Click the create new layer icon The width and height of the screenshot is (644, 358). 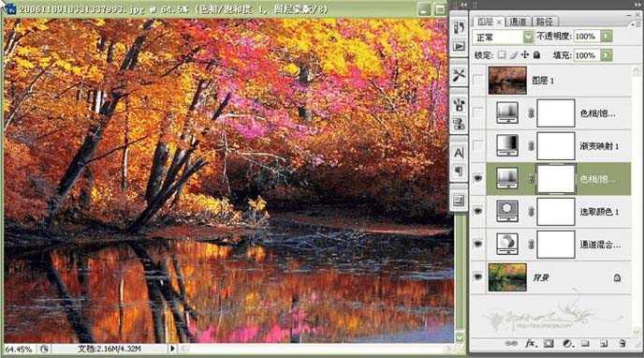tap(604, 344)
